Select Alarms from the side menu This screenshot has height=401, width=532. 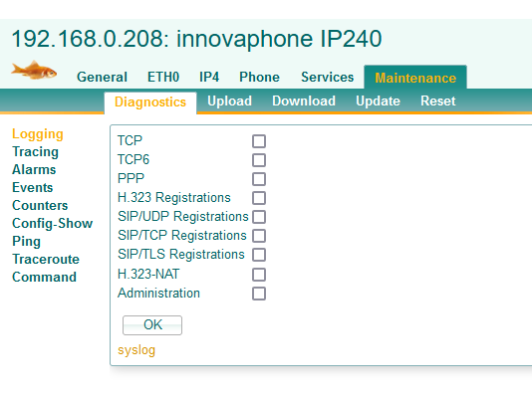34,169
